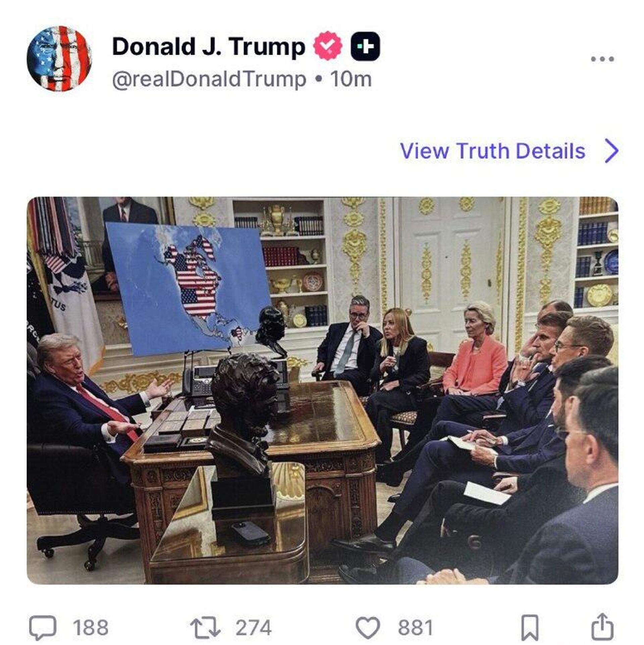Click the @realDonaldTrump handle
Screen dimensions: 644x645
click(209, 80)
